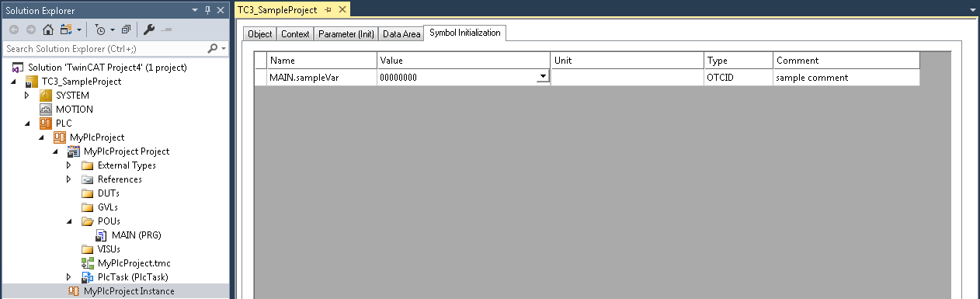
Task: Click the MOTION node icon
Action: [x=45, y=110]
